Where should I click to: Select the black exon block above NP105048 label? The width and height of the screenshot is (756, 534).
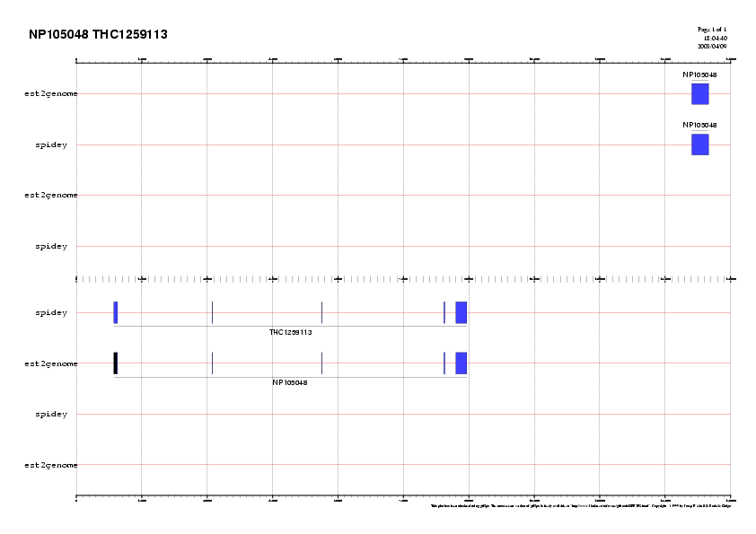click(x=116, y=363)
